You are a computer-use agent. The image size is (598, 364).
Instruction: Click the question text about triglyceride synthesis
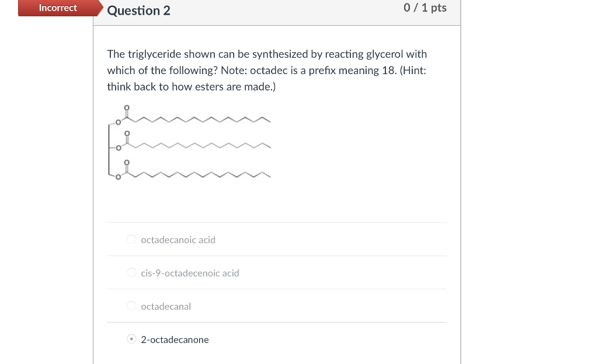pyautogui.click(x=266, y=71)
